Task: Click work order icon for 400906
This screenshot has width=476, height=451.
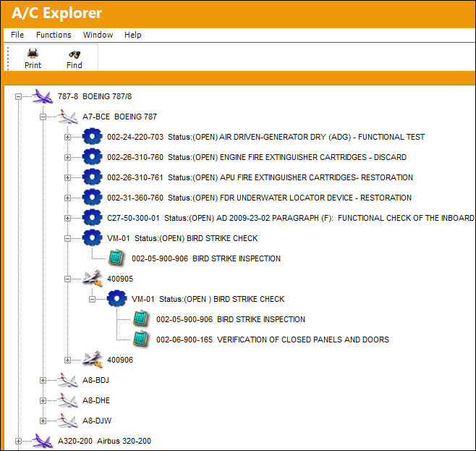Action: point(93,360)
